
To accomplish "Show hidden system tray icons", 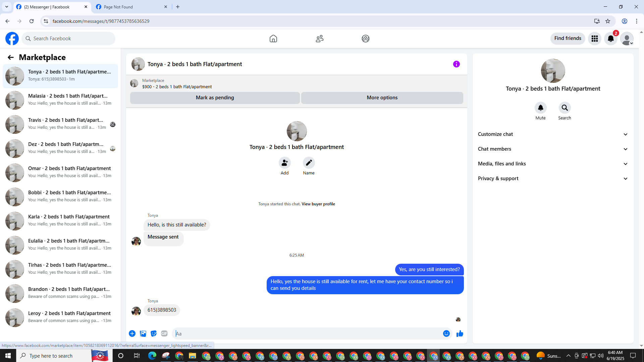I will 569,356.
